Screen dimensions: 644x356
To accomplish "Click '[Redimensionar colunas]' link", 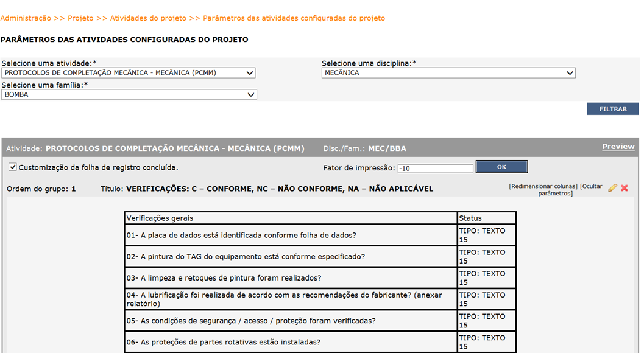I will tap(543, 186).
